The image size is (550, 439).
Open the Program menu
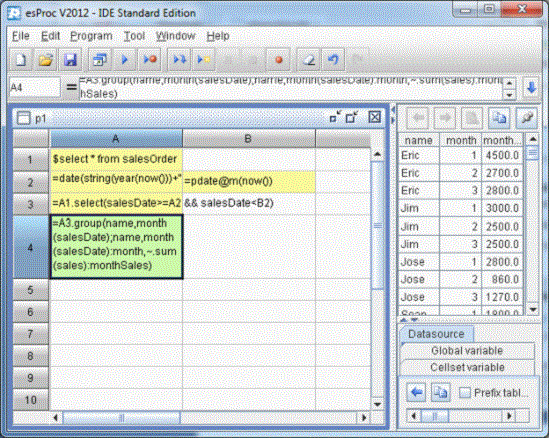(91, 36)
